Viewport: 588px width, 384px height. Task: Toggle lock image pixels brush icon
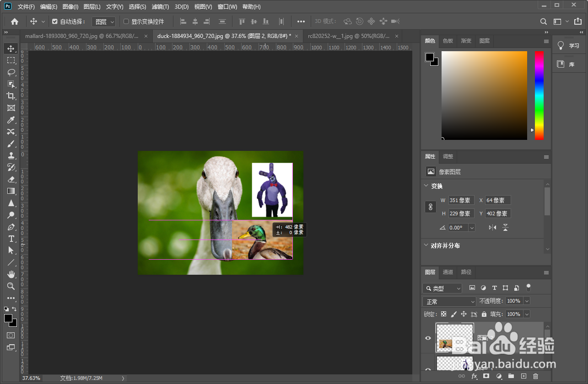tap(453, 314)
